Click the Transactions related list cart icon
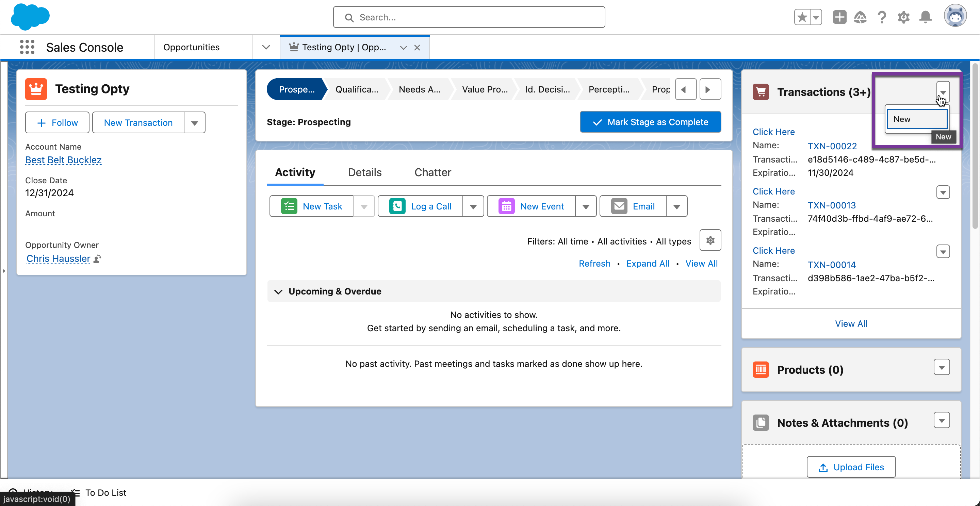This screenshot has width=980, height=506. click(x=761, y=92)
